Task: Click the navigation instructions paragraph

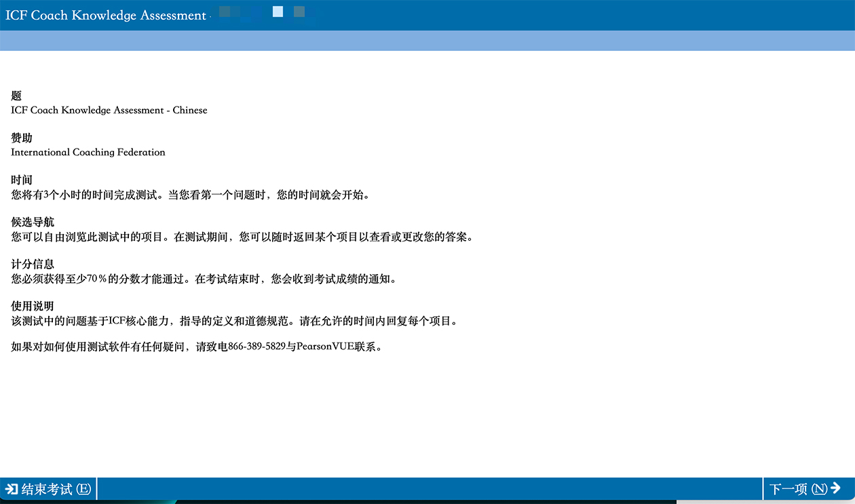Action: 242,237
